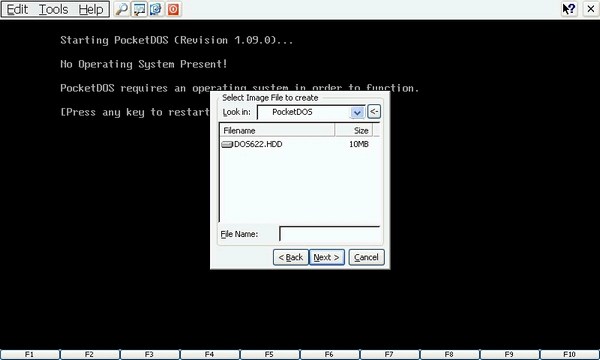Viewport: 600px width, 360px height.
Task: Click the File Name input field
Action: [330, 234]
